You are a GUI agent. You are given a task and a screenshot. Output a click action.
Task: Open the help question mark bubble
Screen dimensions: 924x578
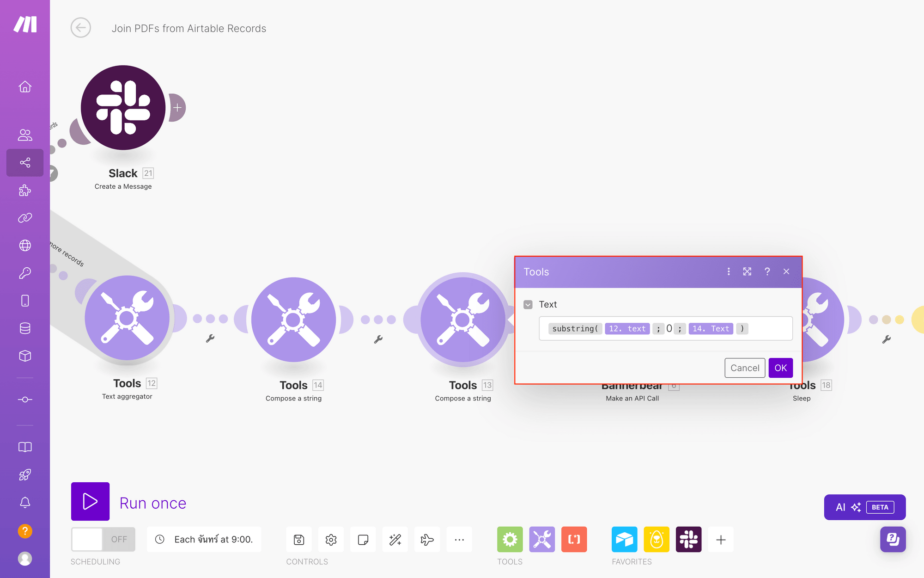click(893, 540)
